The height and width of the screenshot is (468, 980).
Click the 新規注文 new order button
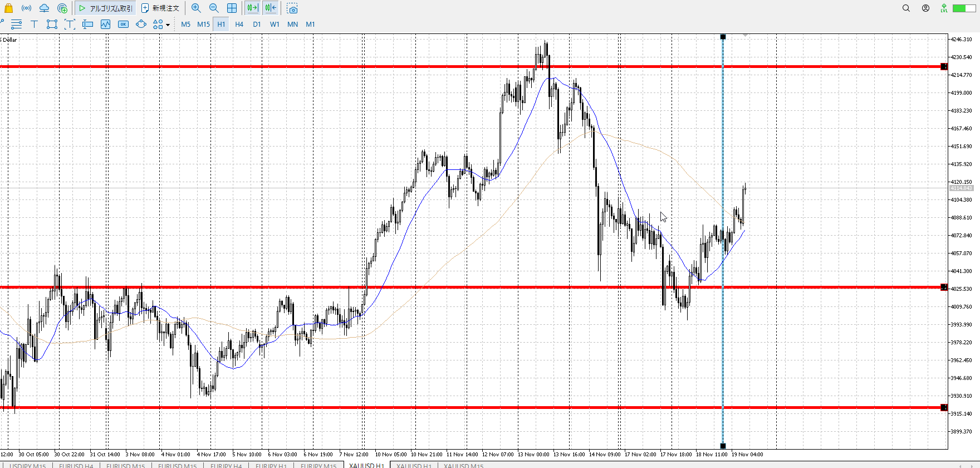coord(160,8)
